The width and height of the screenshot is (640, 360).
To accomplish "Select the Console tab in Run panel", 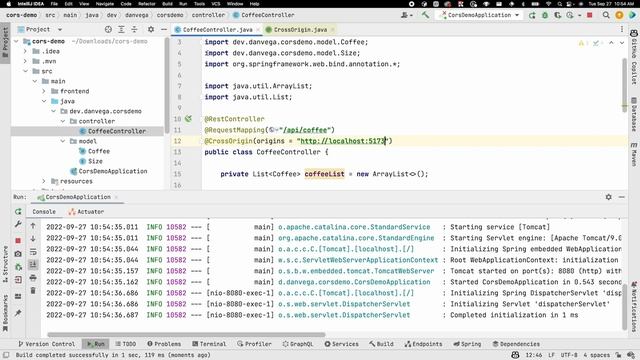I will coord(44,211).
